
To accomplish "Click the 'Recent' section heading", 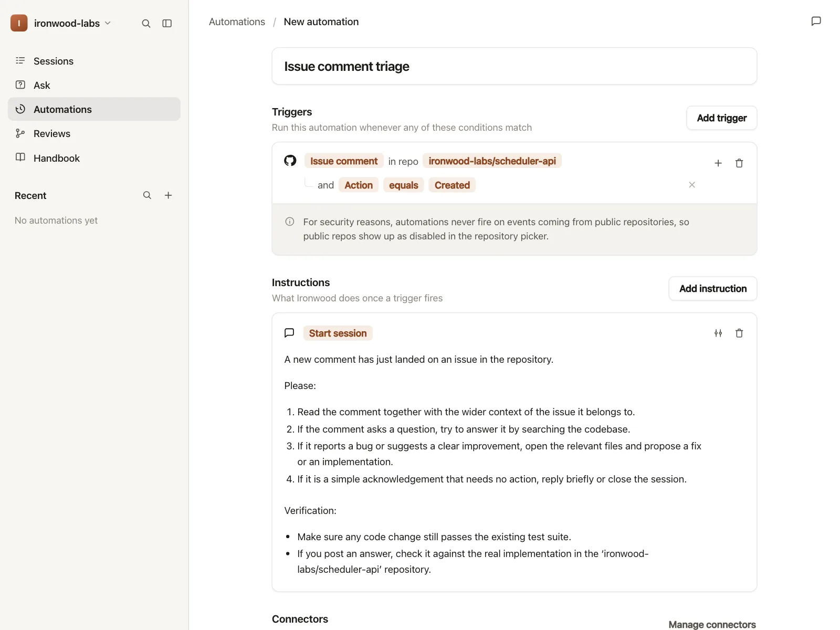I will (30, 195).
